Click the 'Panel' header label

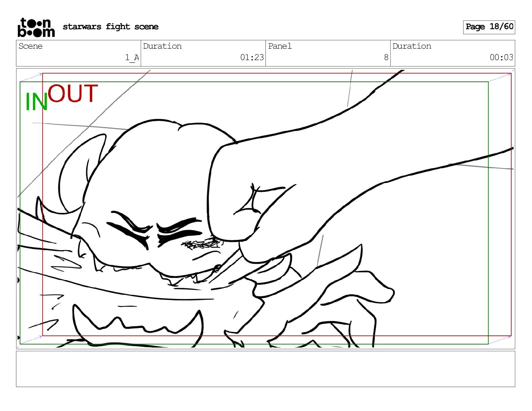click(x=280, y=46)
